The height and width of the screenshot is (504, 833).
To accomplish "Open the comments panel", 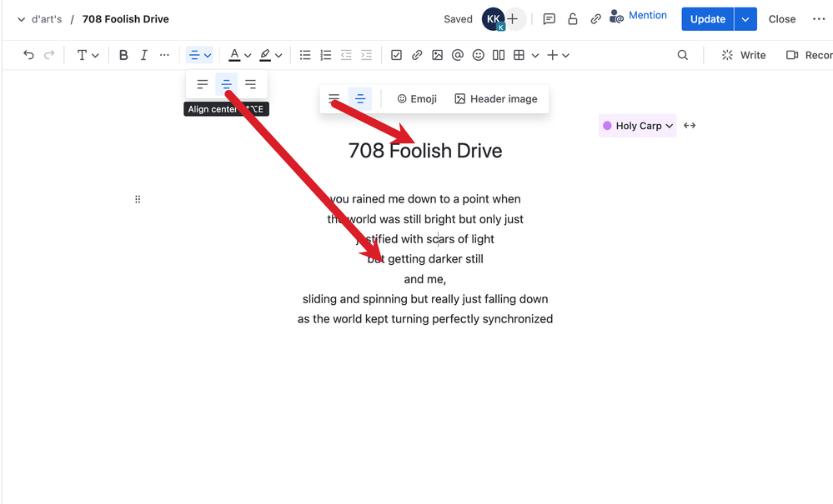I will [x=549, y=19].
